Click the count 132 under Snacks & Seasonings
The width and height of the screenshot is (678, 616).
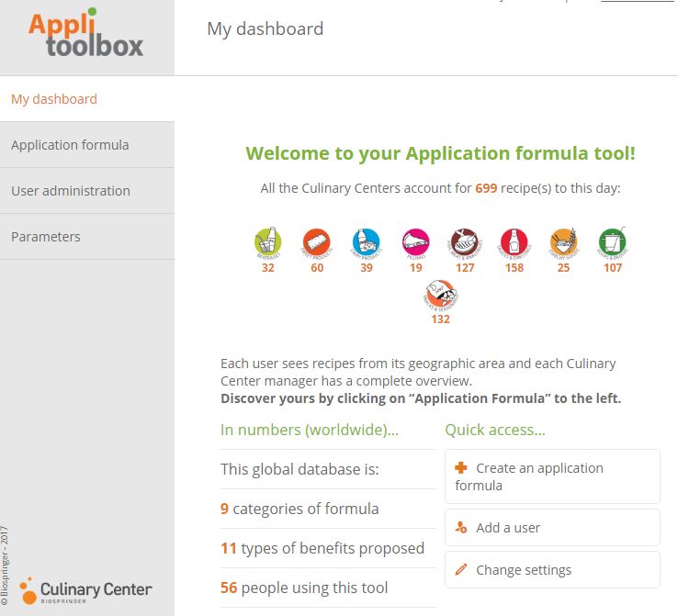pyautogui.click(x=440, y=319)
